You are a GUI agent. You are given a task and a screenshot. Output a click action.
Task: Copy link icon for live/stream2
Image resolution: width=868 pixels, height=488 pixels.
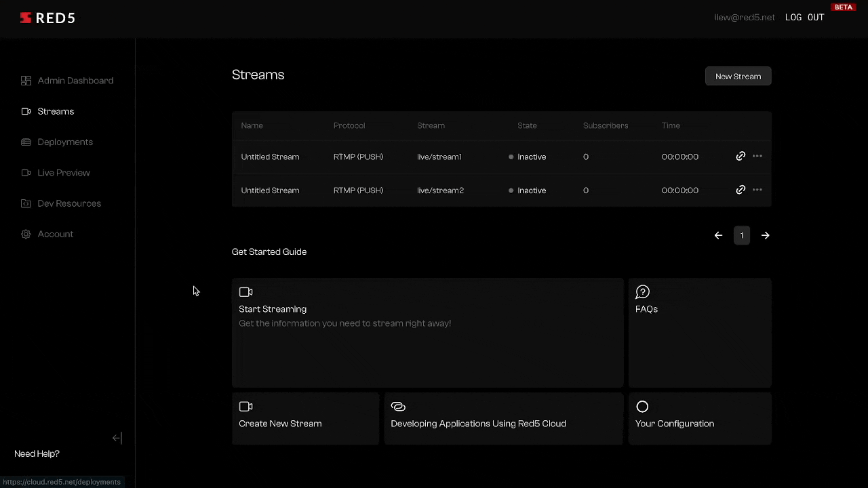pyautogui.click(x=741, y=190)
